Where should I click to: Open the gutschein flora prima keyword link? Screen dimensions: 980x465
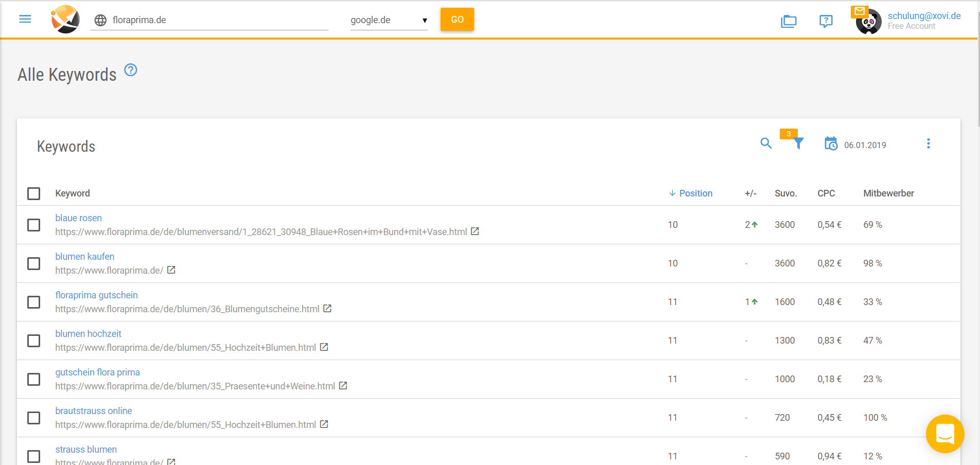(97, 372)
